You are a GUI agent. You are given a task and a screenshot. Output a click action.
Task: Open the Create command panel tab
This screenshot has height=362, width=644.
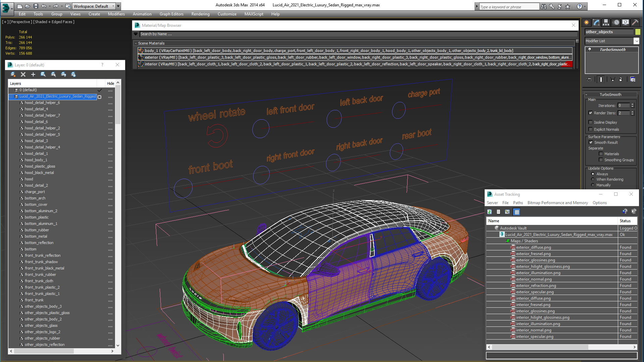[587, 22]
